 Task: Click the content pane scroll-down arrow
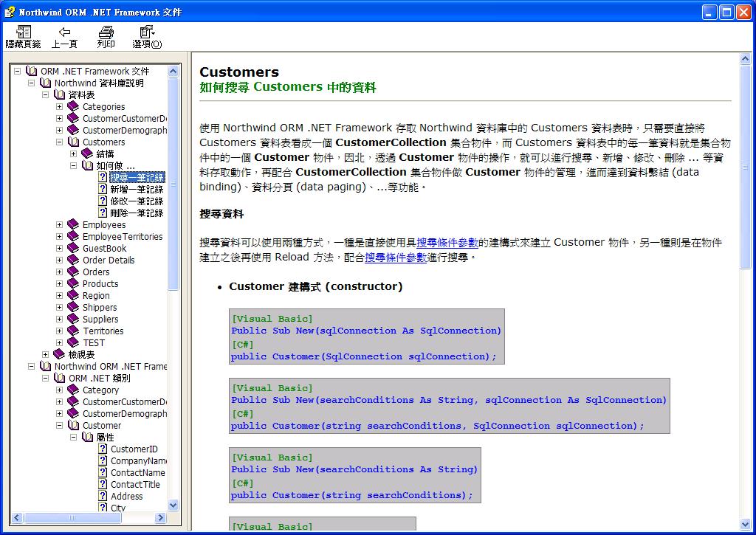click(x=745, y=525)
